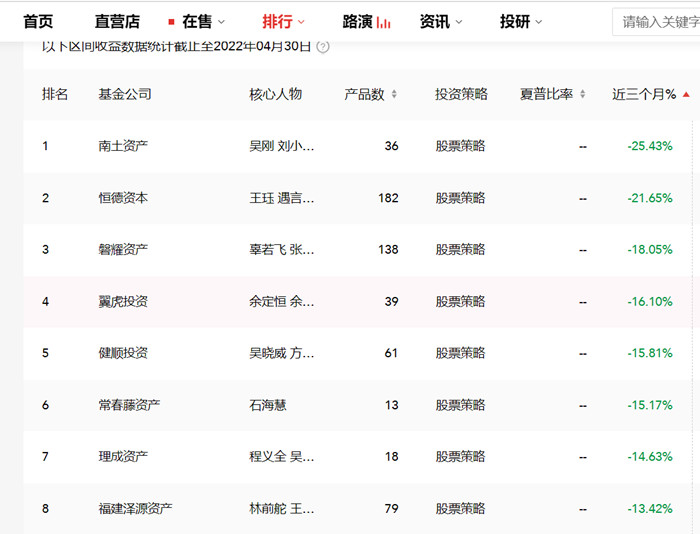Click core persons 余定恒 余… cell
700x534 pixels.
point(282,301)
